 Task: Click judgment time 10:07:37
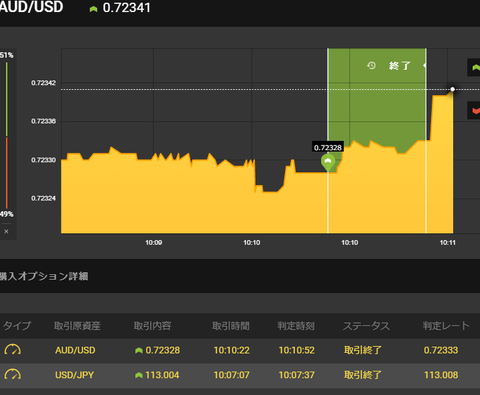click(x=296, y=375)
